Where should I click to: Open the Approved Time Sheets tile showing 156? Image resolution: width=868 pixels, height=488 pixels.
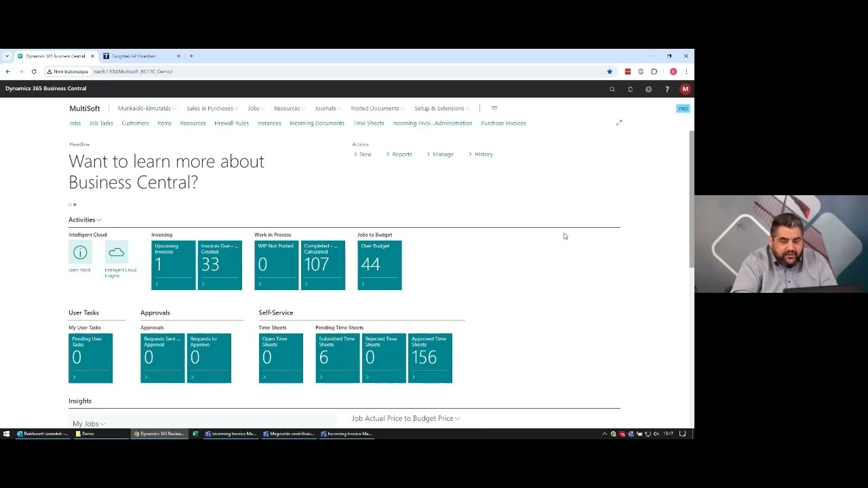tap(430, 358)
